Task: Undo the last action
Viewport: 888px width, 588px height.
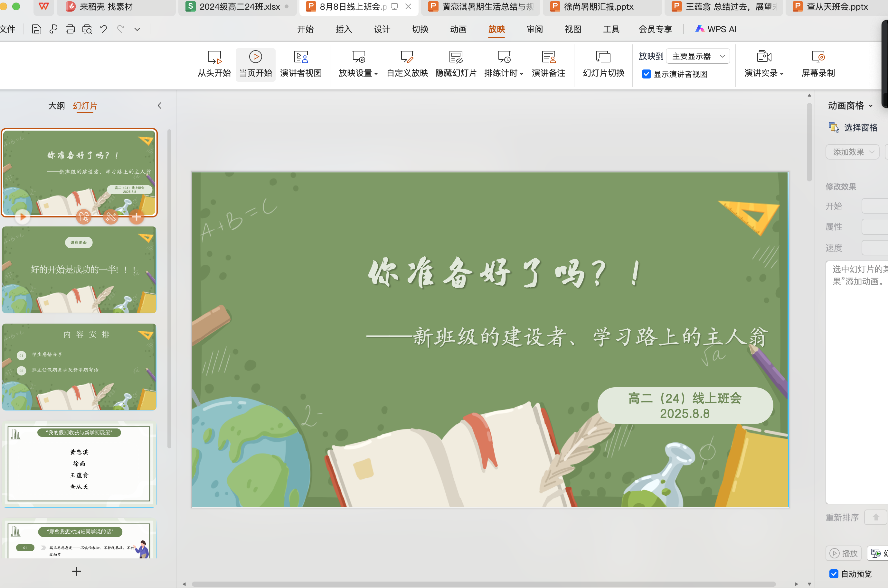Action: point(104,29)
